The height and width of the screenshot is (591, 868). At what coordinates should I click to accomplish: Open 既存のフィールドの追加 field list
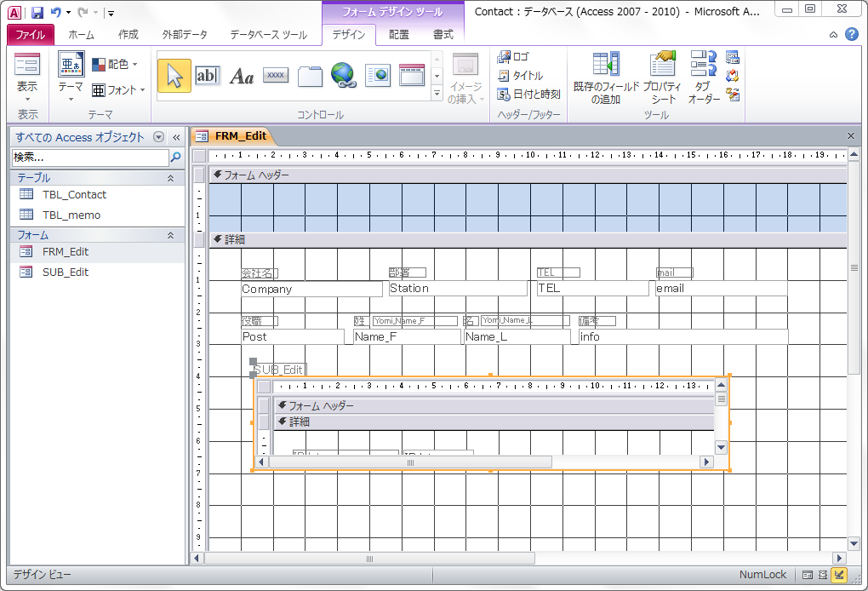point(606,77)
